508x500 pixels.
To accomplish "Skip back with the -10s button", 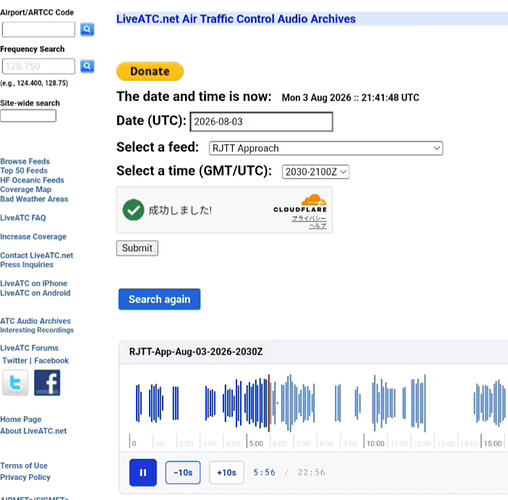I will (x=183, y=472).
